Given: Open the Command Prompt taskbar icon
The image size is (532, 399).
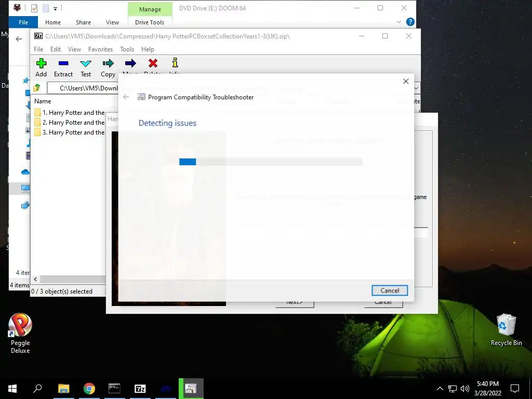Looking at the screenshot, I should pyautogui.click(x=114, y=389).
